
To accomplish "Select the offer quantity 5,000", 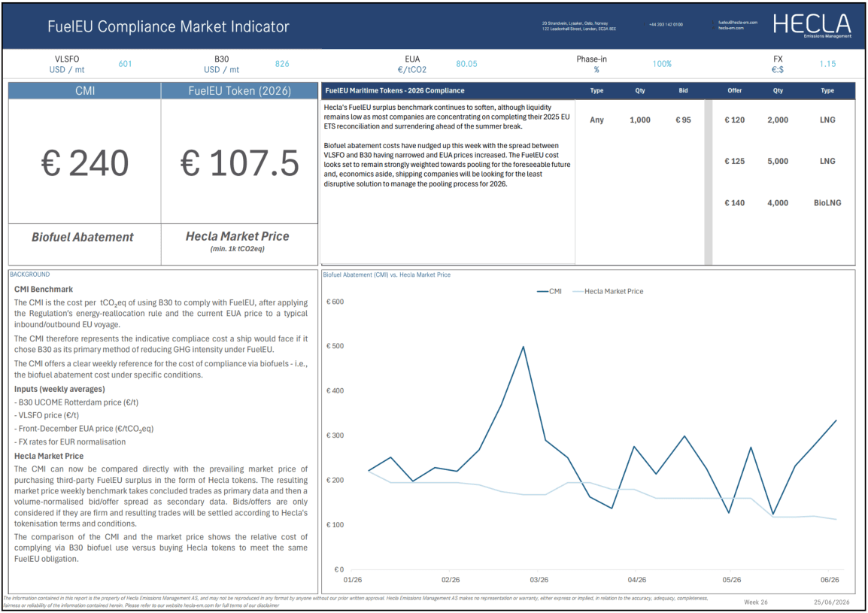I will click(x=778, y=161).
